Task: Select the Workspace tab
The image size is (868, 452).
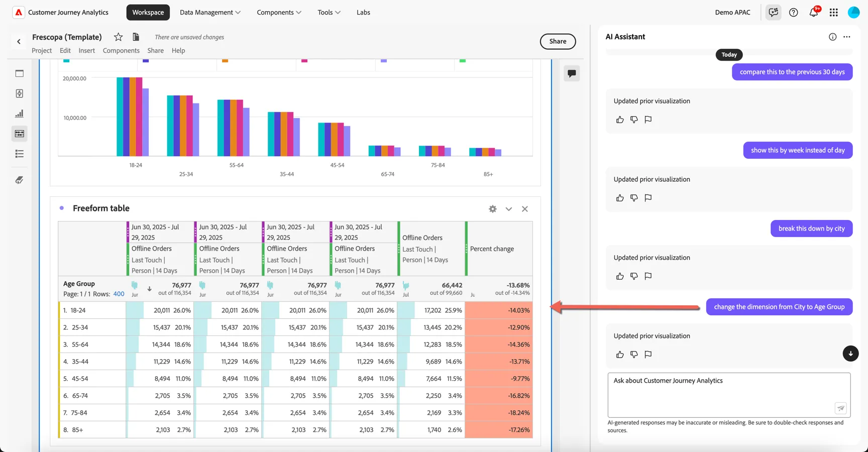Action: 148,13
